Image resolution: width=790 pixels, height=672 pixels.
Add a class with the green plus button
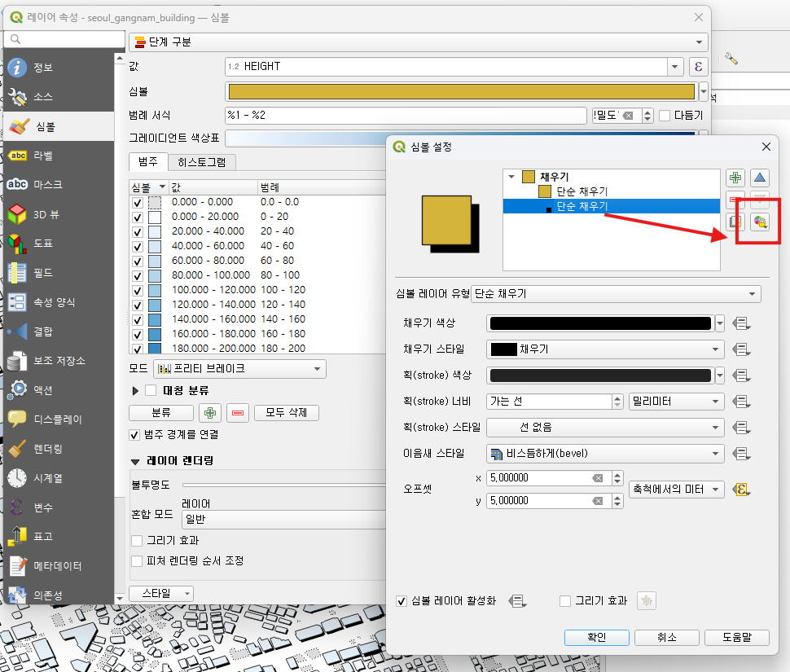click(x=210, y=413)
